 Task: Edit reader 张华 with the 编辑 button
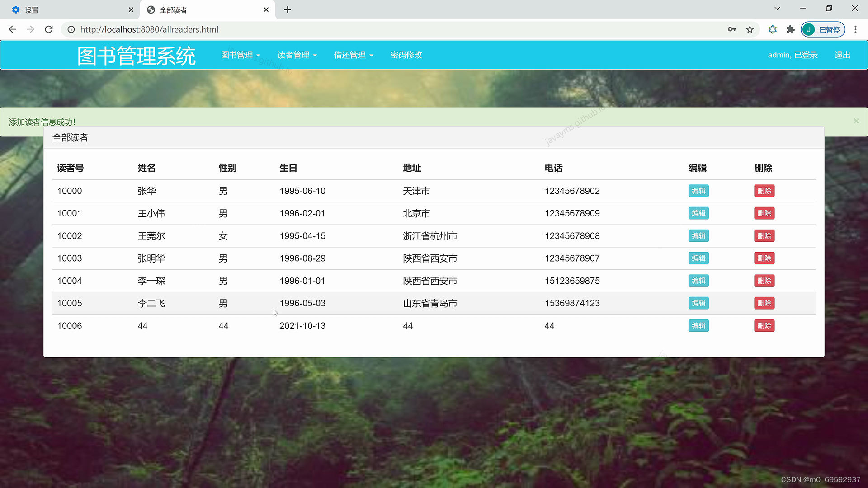point(698,191)
